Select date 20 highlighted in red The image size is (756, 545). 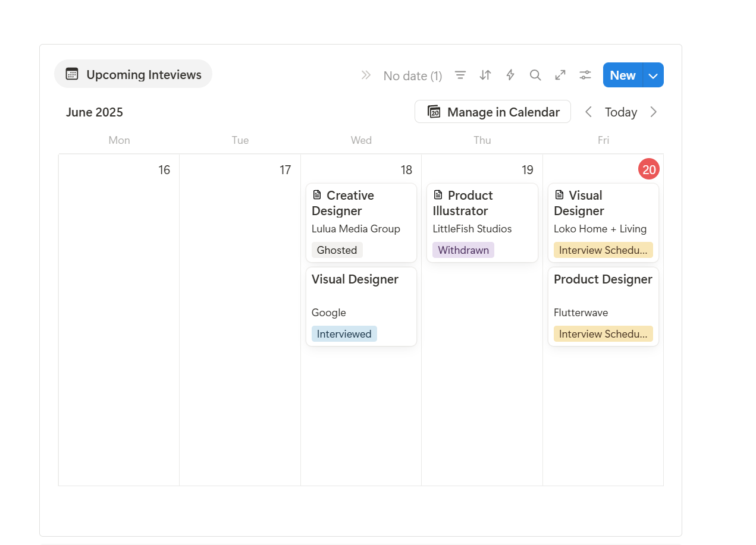pyautogui.click(x=648, y=170)
